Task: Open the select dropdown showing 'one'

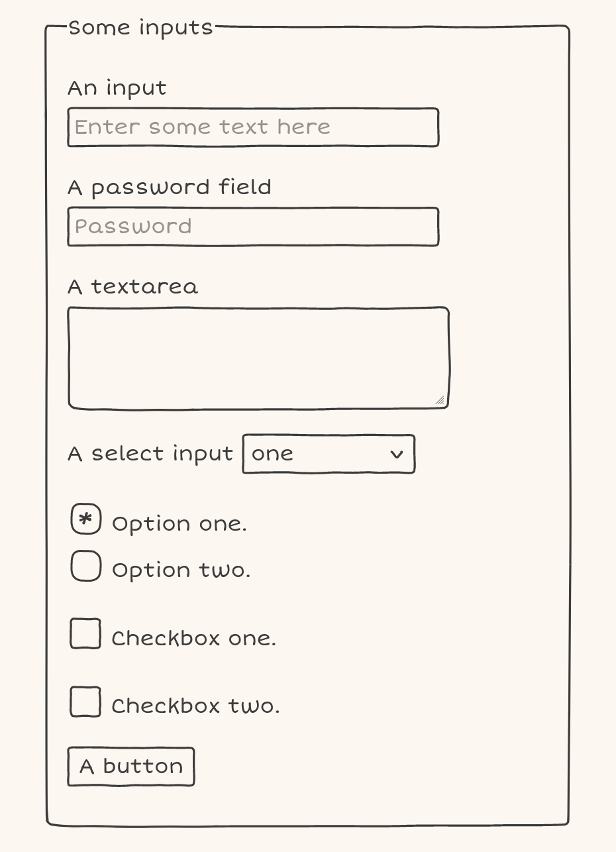Action: (329, 454)
